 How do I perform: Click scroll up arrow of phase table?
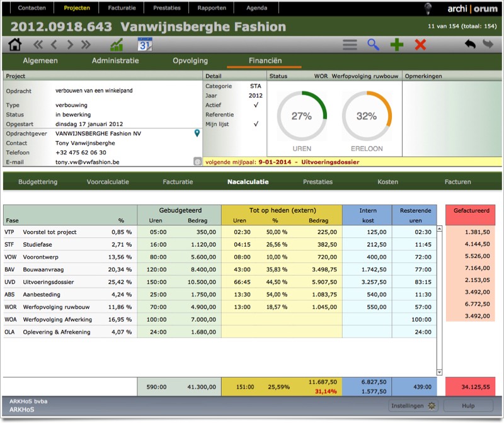click(x=439, y=228)
